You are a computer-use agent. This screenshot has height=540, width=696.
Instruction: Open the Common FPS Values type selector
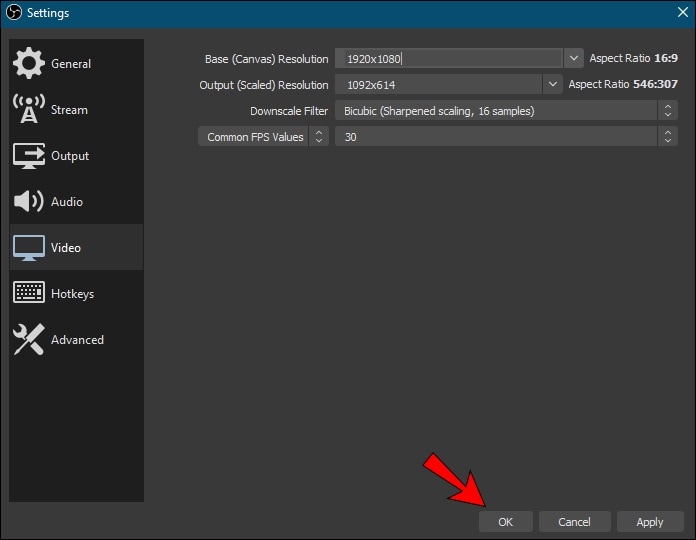coord(263,137)
